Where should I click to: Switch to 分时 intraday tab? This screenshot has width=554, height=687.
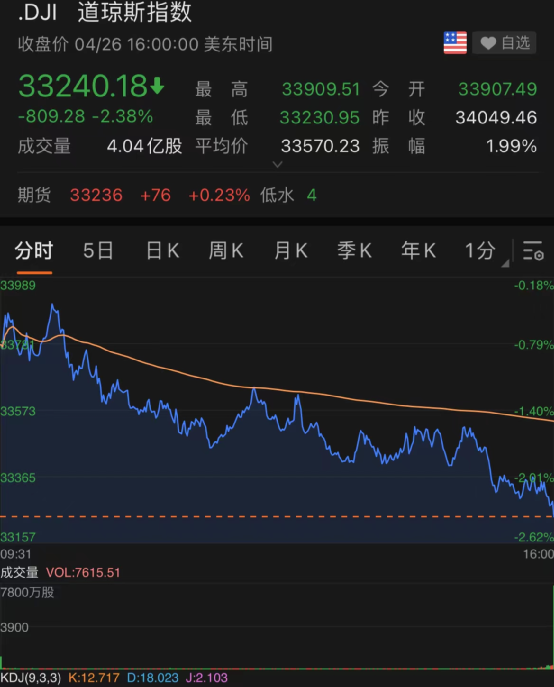34,251
